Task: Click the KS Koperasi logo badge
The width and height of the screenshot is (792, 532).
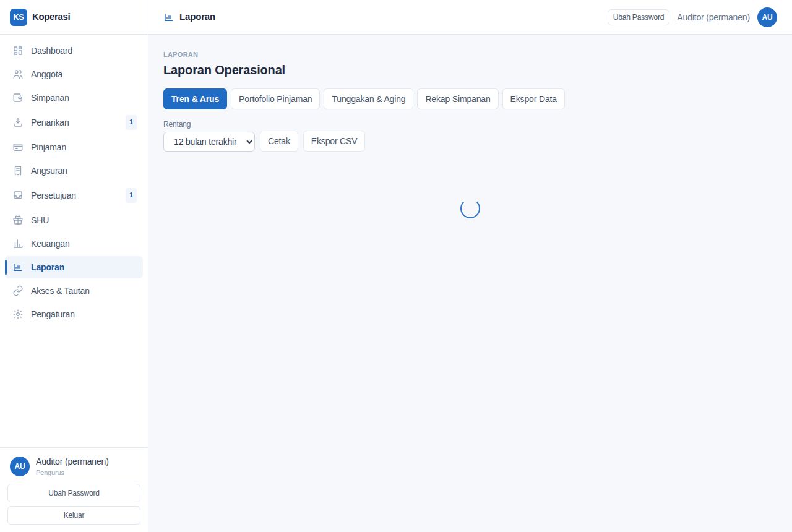Action: (19, 17)
